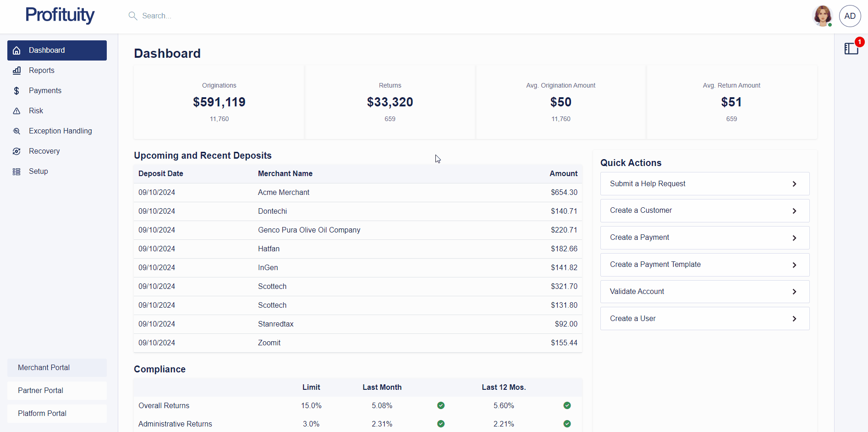Screen dimensions: 868x432
Task: Click the Risk warning triangle icon
Action: pyautogui.click(x=16, y=111)
